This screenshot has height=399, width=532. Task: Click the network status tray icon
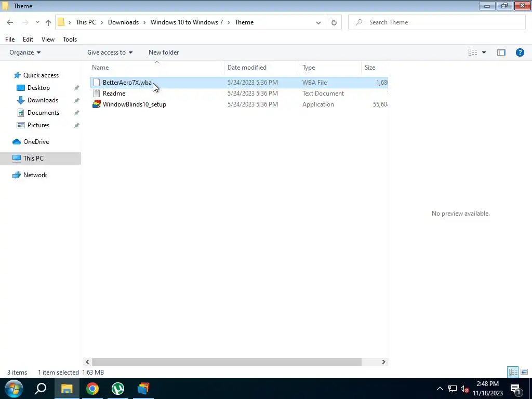click(x=453, y=389)
